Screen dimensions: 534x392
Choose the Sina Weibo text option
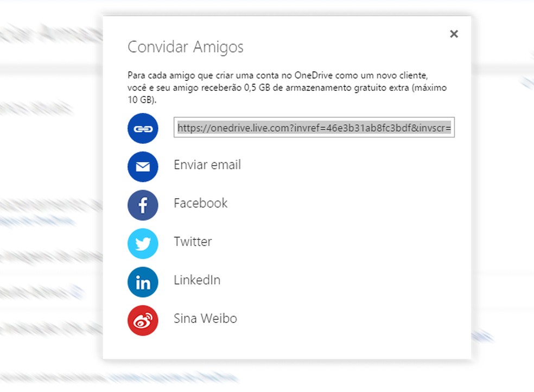tap(205, 319)
